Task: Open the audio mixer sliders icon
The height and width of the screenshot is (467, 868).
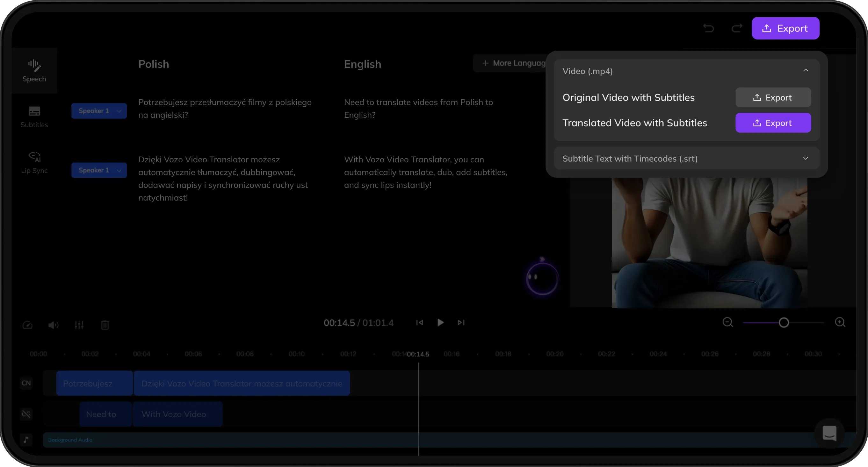Action: 79,325
